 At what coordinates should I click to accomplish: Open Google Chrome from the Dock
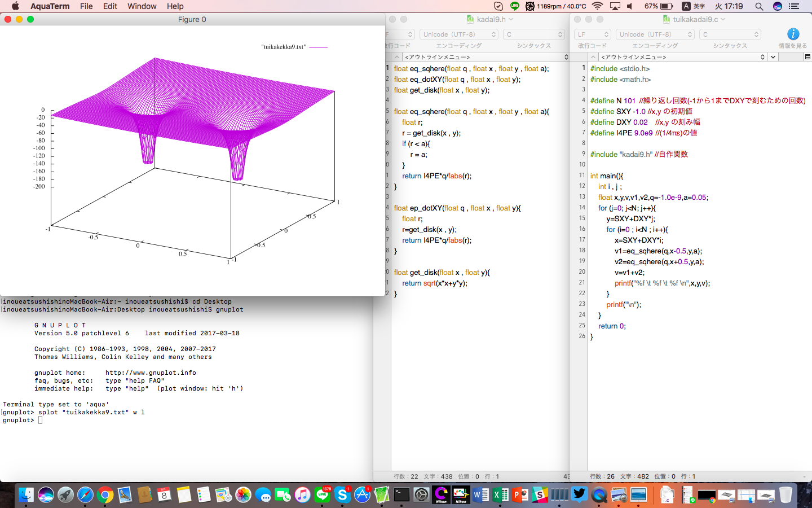pyautogui.click(x=105, y=495)
